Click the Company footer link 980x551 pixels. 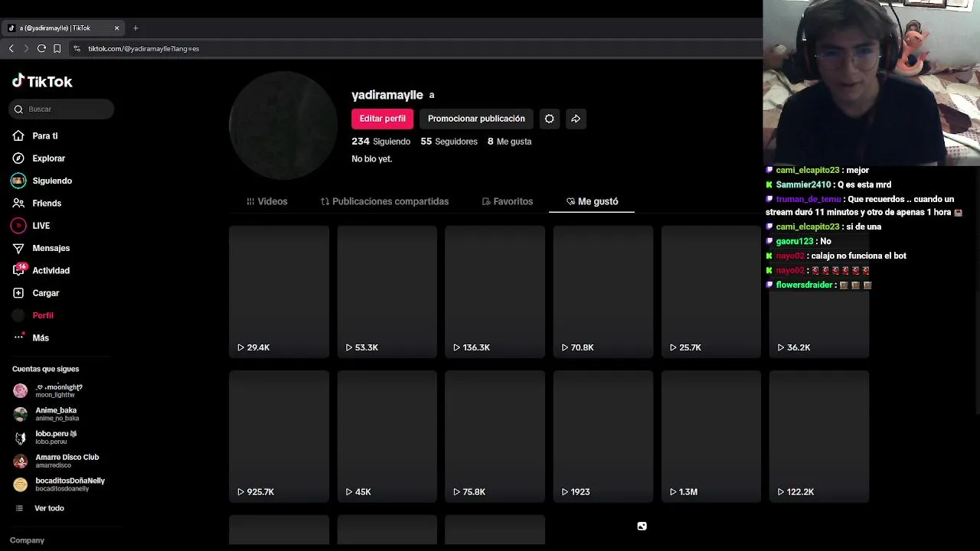coord(27,540)
